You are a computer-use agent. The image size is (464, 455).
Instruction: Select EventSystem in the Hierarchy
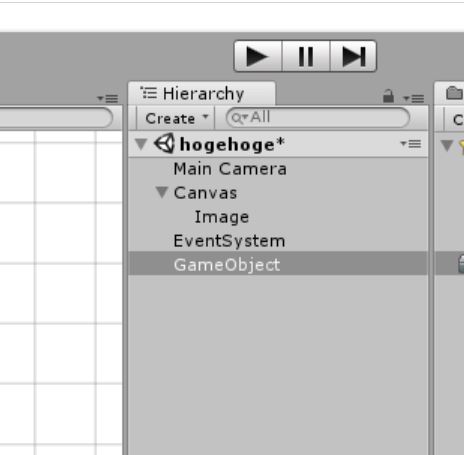click(x=229, y=241)
